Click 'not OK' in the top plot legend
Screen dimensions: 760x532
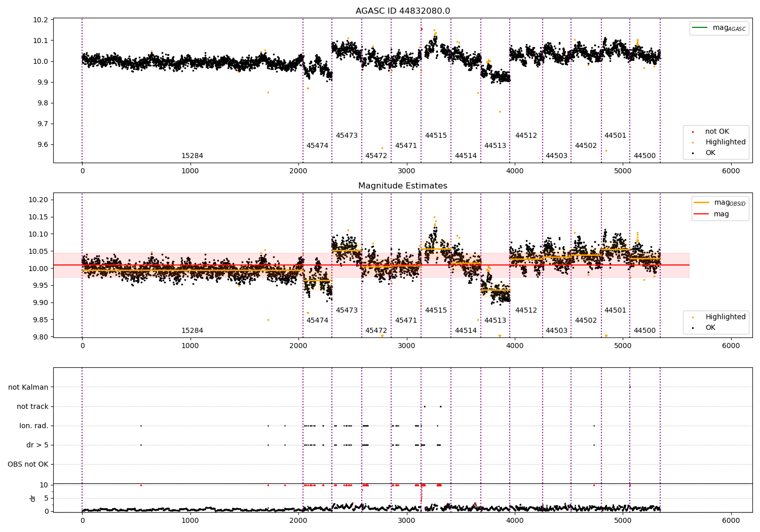click(x=717, y=132)
